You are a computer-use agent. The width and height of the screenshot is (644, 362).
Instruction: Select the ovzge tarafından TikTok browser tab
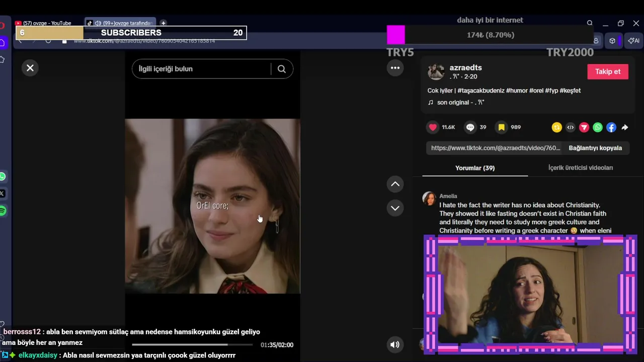pos(120,23)
